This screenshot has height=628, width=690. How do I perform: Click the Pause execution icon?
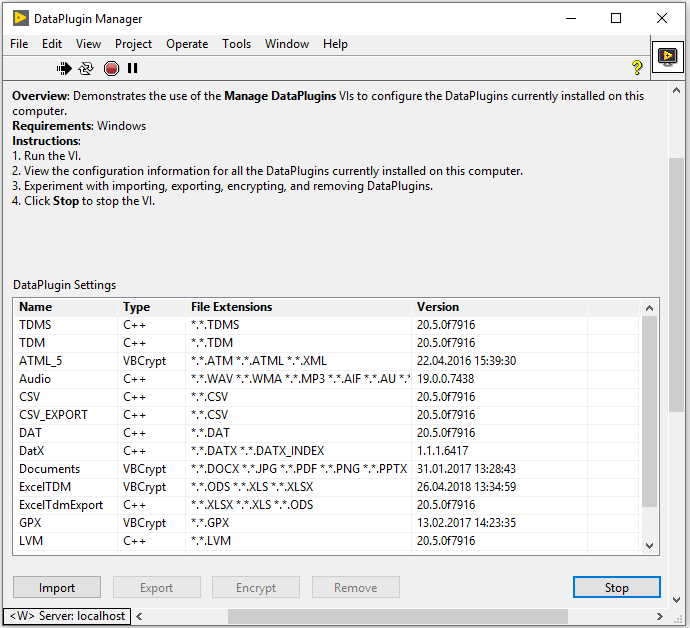point(132,68)
